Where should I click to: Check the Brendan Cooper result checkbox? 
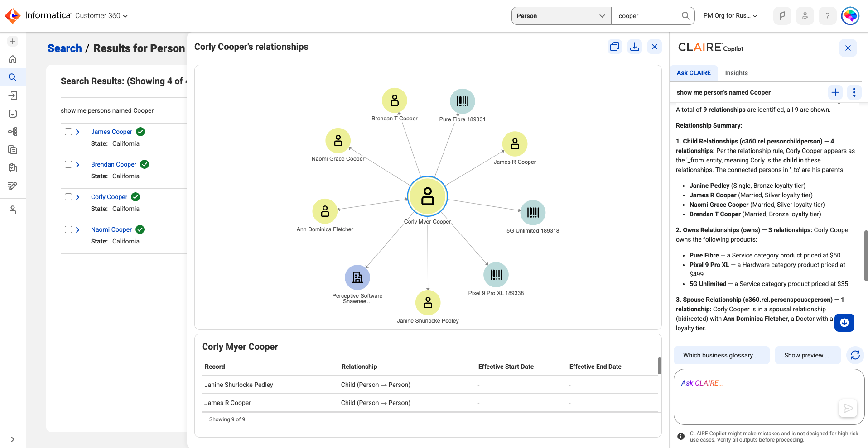(68, 164)
